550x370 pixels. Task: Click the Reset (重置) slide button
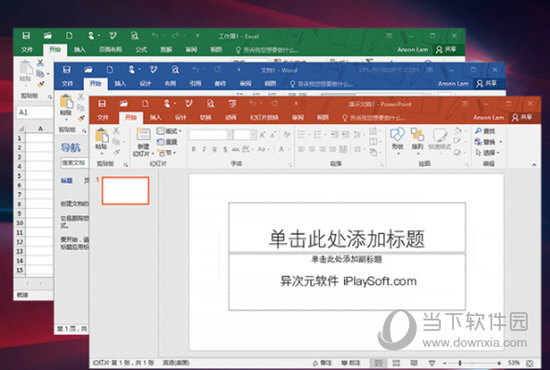[167, 142]
